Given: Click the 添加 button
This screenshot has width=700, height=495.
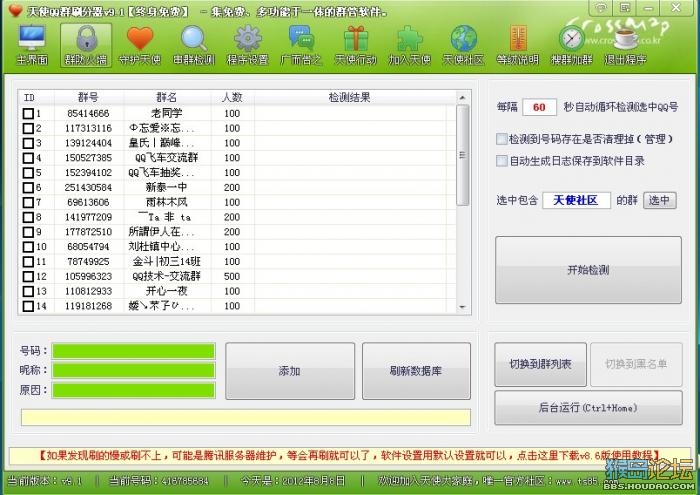Looking at the screenshot, I should tap(290, 370).
